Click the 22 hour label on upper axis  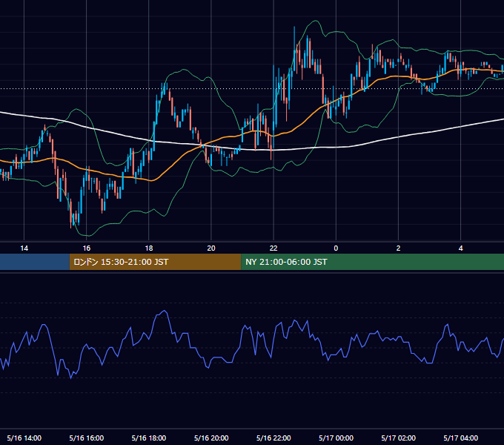pyautogui.click(x=273, y=248)
